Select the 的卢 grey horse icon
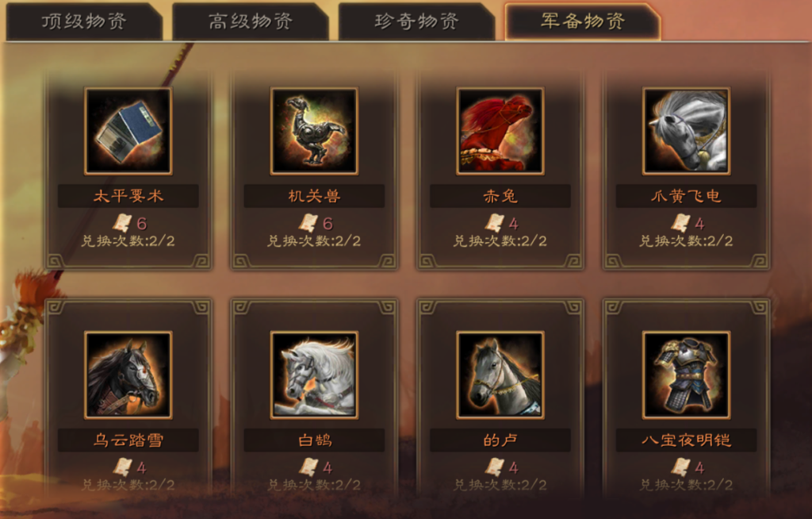 point(500,375)
